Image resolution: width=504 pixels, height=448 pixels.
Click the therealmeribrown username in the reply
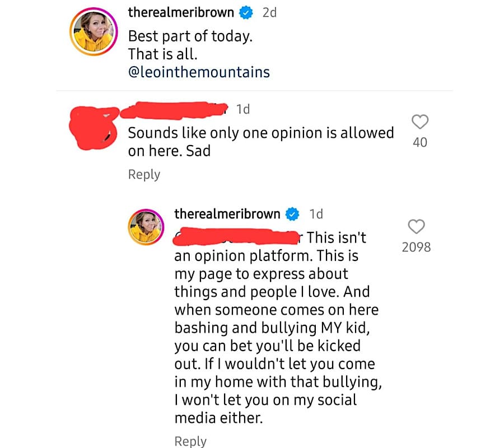point(227,213)
